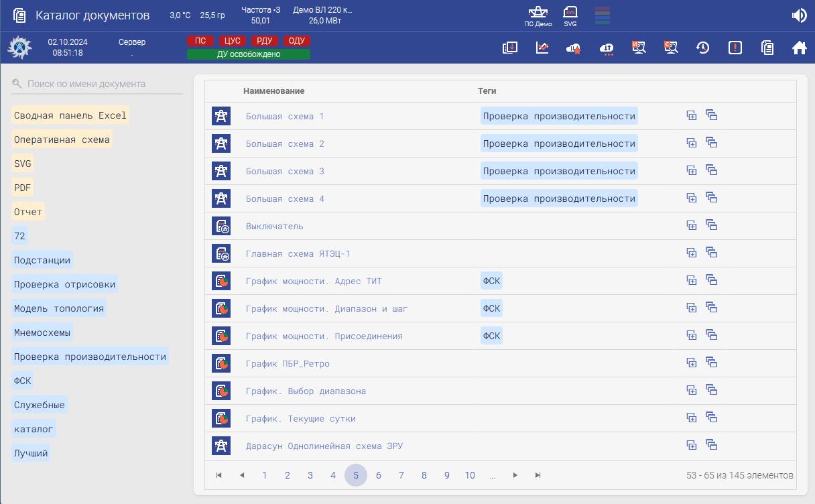Click the Home icon in the toolbar

click(799, 48)
